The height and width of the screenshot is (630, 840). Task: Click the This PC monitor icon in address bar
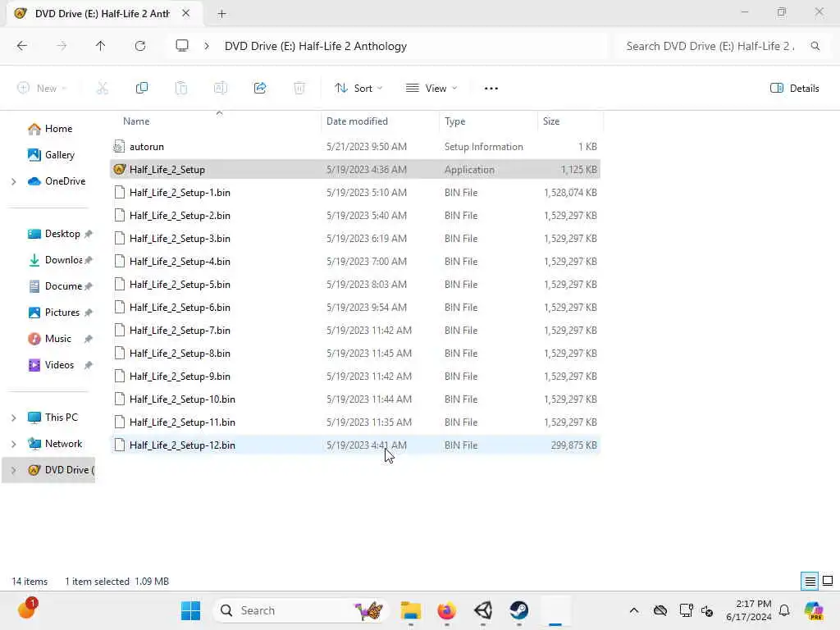coord(182,46)
